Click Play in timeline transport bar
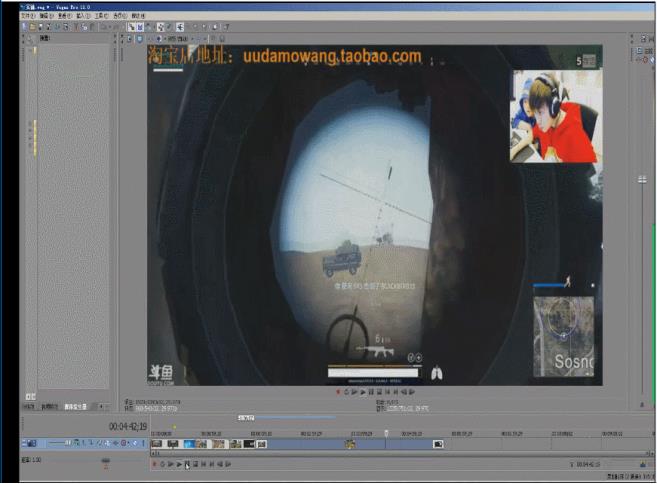Screen dimensions: 657x484 [x=179, y=464]
